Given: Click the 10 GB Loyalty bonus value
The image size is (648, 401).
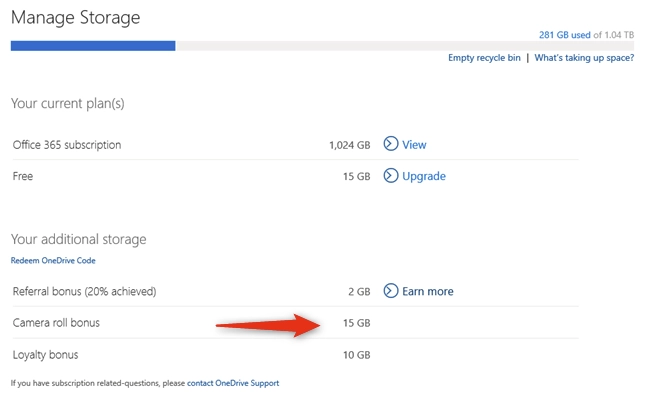Looking at the screenshot, I should (357, 355).
